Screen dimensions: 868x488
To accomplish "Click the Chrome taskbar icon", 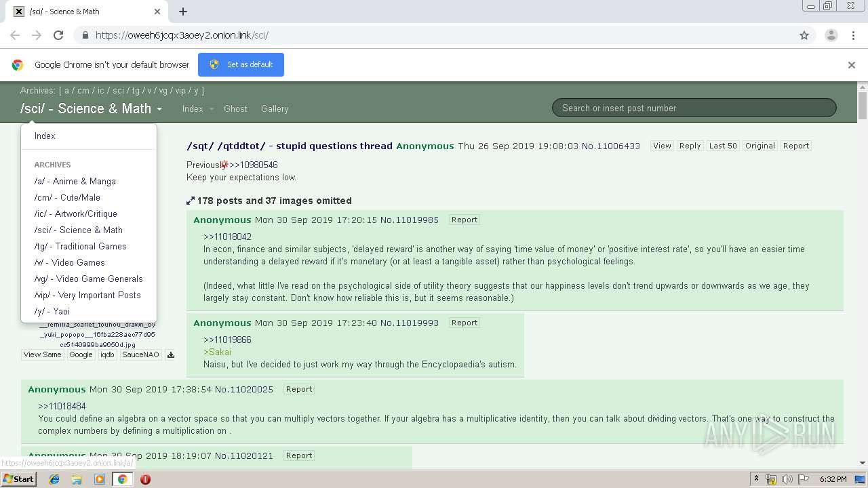I will pyautogui.click(x=122, y=479).
